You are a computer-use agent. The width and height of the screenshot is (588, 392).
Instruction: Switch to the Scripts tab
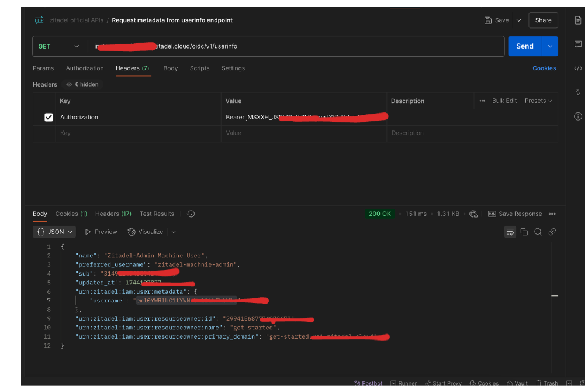pyautogui.click(x=199, y=68)
